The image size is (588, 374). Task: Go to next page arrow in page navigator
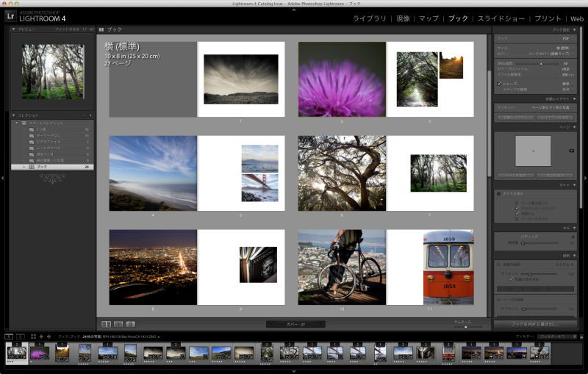coord(320,324)
